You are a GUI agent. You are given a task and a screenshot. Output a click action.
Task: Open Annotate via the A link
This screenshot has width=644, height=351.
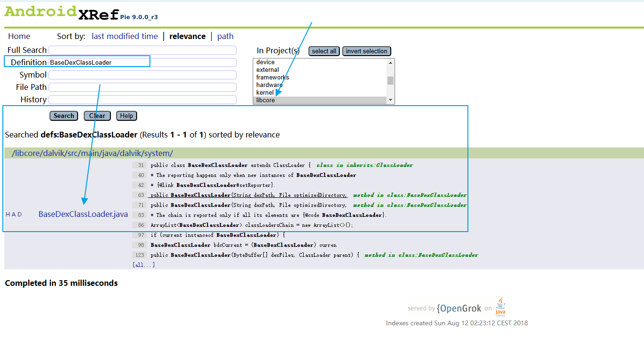click(14, 214)
